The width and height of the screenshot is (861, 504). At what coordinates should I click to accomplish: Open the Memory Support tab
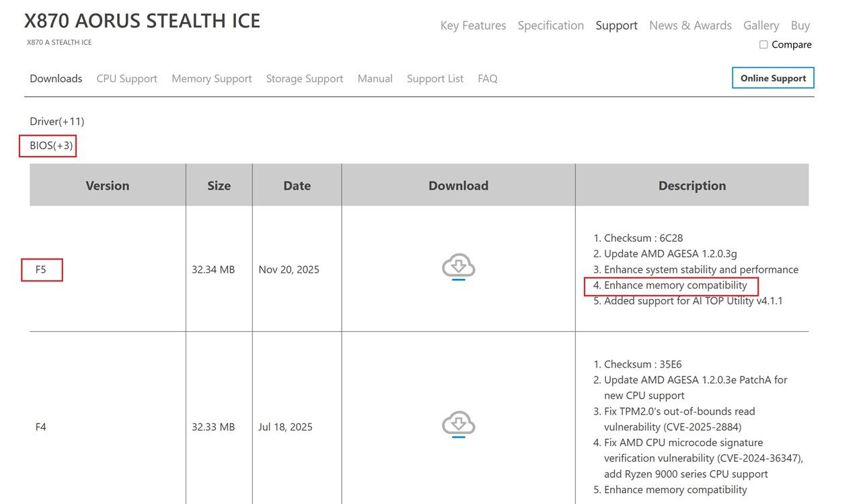[211, 79]
